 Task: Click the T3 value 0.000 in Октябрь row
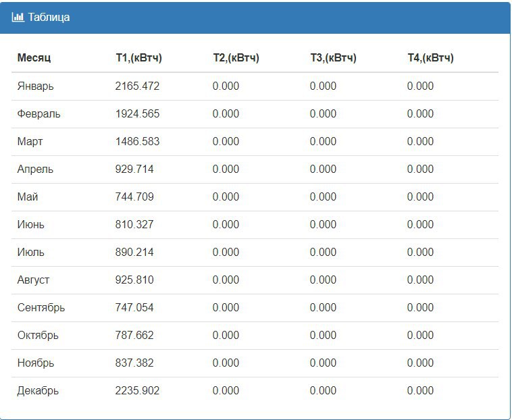(x=323, y=336)
